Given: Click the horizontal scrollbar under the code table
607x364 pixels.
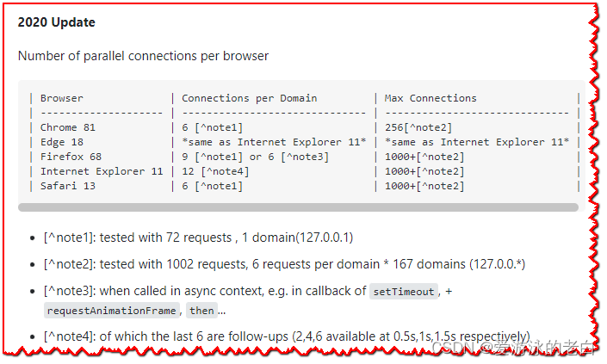Looking at the screenshot, I should 298,207.
